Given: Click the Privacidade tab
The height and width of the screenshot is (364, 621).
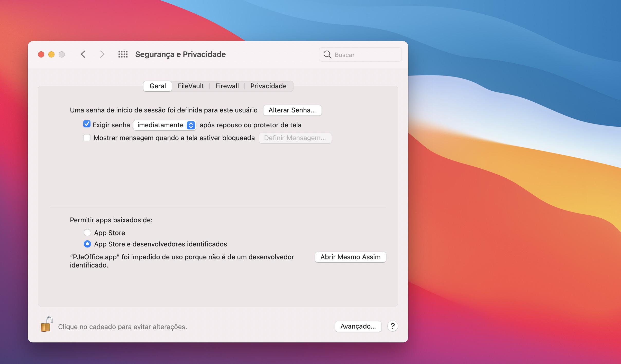Looking at the screenshot, I should pos(268,85).
